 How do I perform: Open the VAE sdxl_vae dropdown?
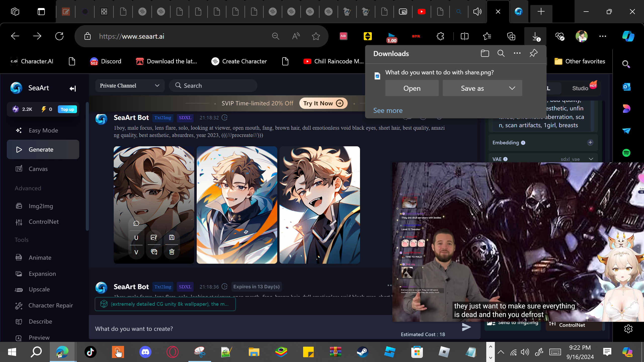tap(577, 159)
